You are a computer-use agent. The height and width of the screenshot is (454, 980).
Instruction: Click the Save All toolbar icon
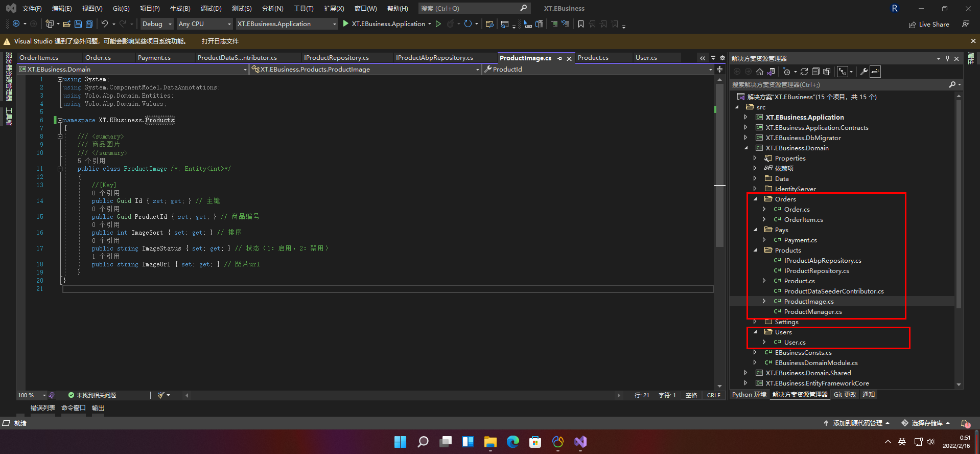89,24
